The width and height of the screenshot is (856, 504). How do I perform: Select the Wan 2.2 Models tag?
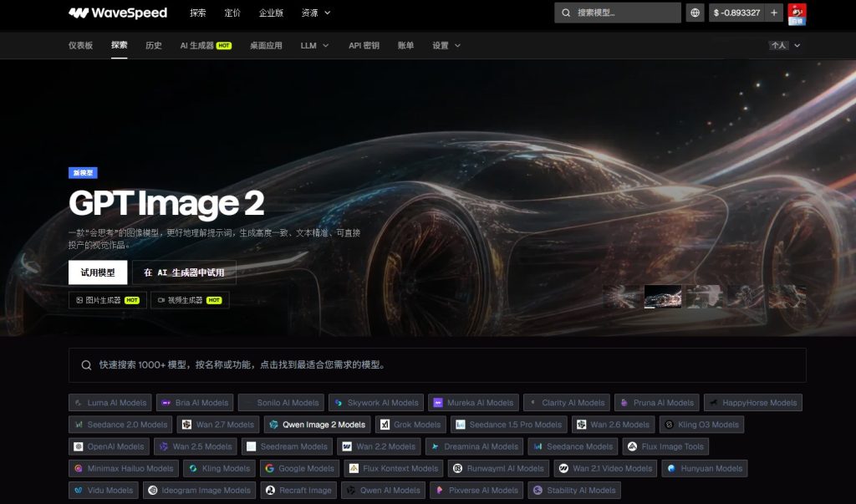[x=379, y=446]
